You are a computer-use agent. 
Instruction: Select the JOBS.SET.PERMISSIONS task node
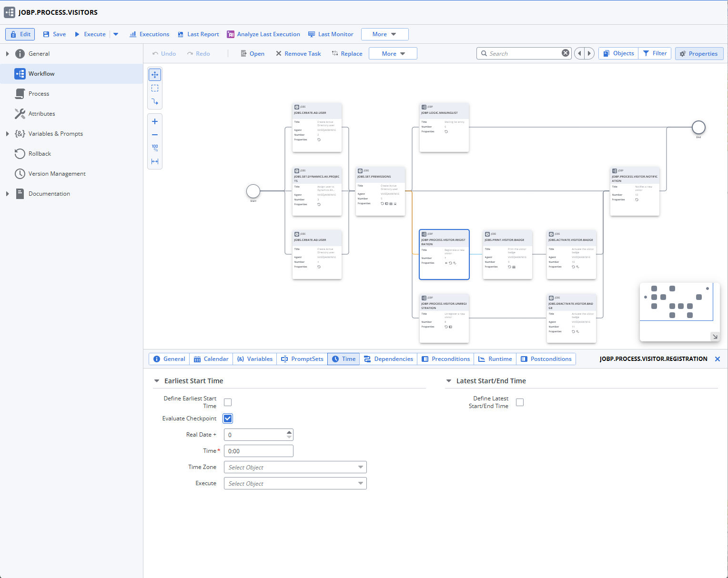click(x=380, y=191)
